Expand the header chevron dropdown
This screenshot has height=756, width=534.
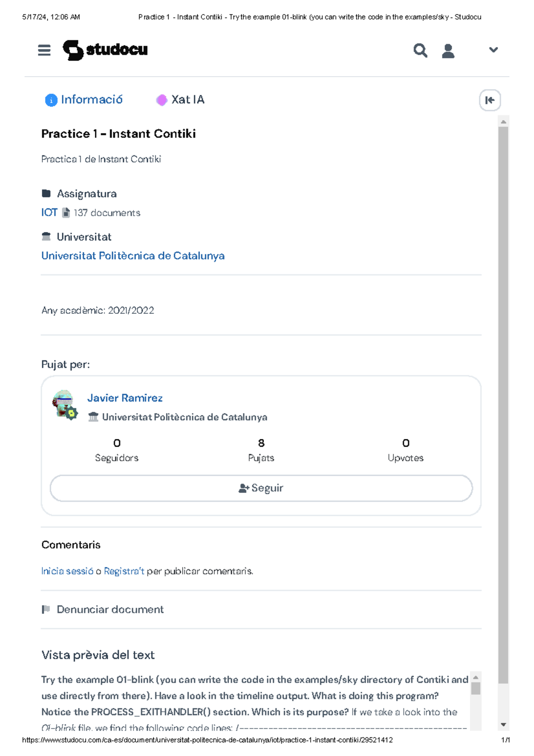[x=493, y=50]
